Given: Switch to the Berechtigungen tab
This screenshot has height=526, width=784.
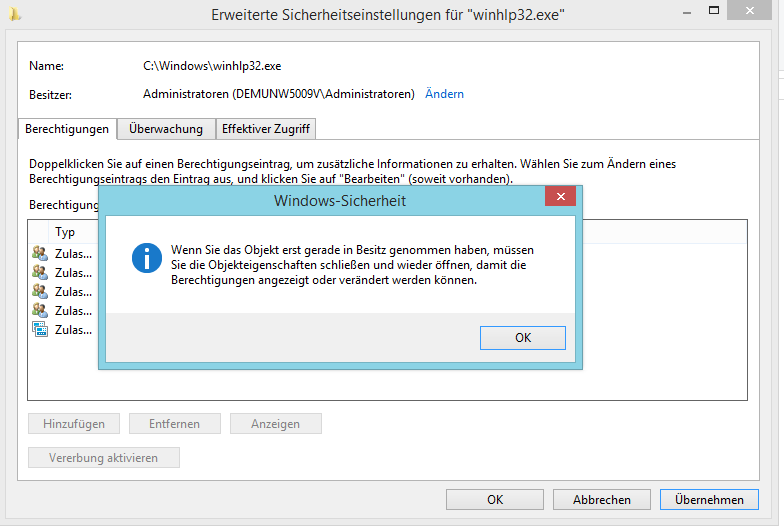Looking at the screenshot, I should (x=67, y=129).
